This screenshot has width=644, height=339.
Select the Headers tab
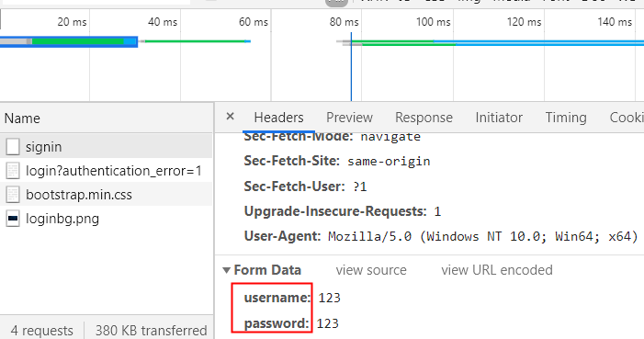coord(279,118)
